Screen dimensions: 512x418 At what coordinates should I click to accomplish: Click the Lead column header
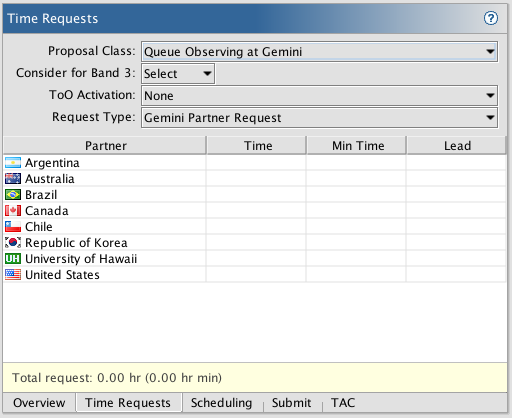click(x=456, y=146)
